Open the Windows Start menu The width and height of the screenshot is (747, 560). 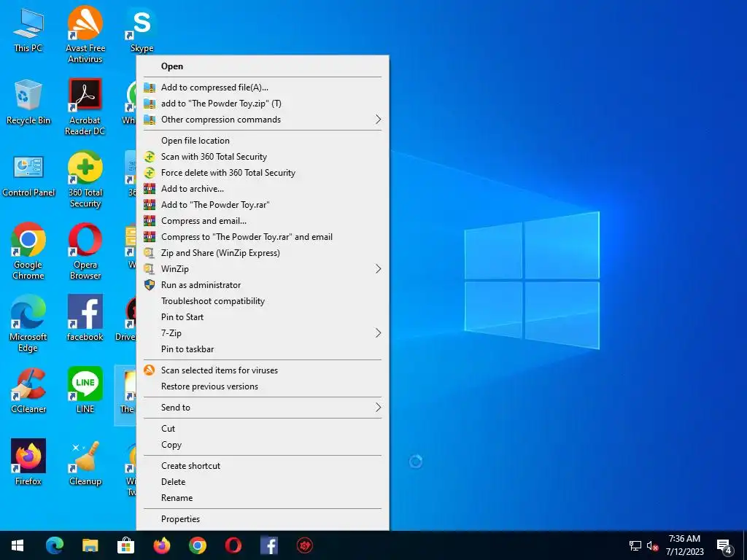click(18, 545)
